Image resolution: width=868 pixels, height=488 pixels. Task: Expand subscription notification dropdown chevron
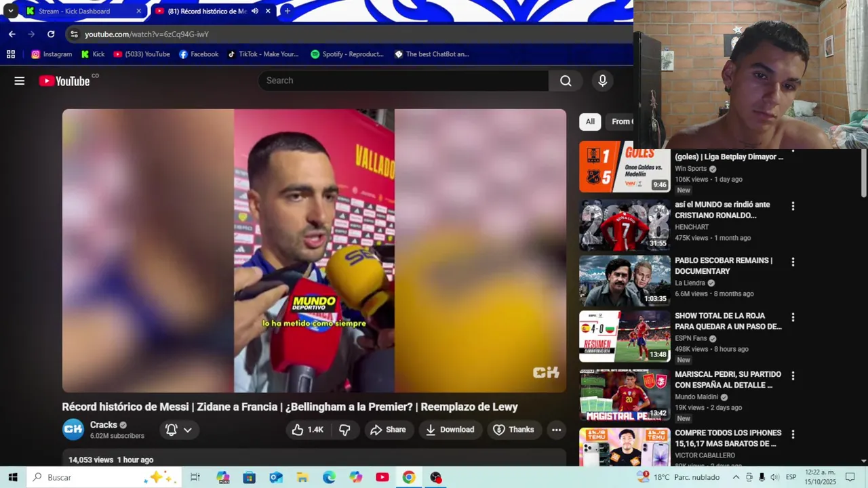pos(188,430)
